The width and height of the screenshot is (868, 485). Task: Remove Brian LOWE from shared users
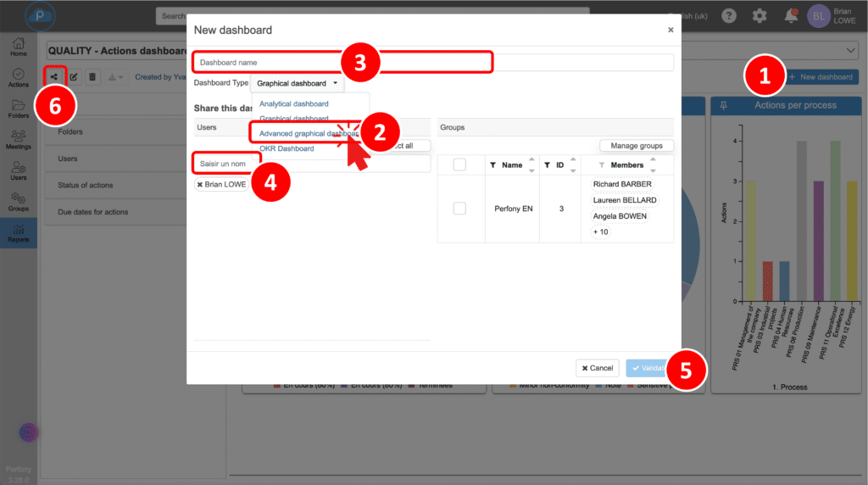point(200,184)
